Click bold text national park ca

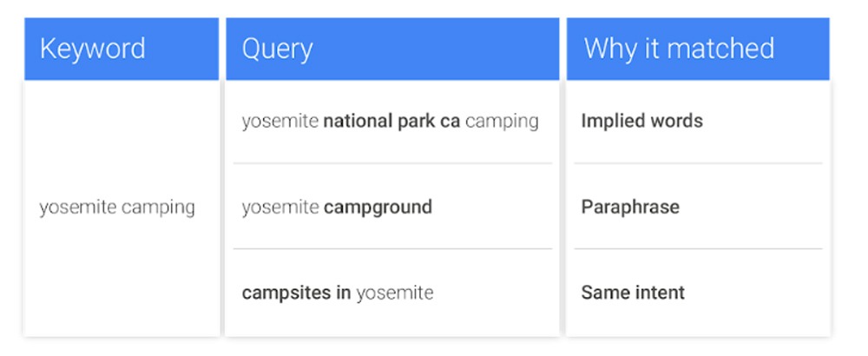391,121
